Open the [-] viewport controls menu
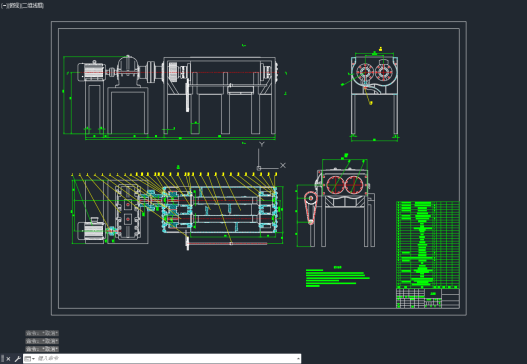 point(4,6)
